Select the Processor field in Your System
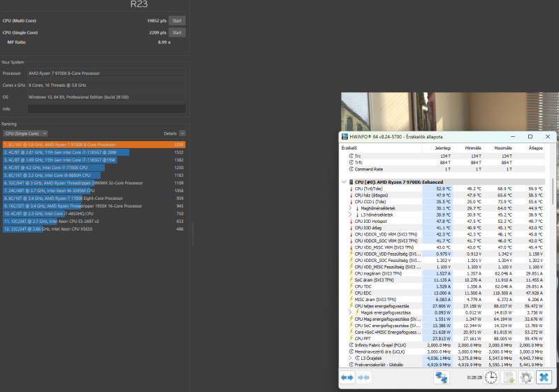The width and height of the screenshot is (559, 392). (x=107, y=73)
